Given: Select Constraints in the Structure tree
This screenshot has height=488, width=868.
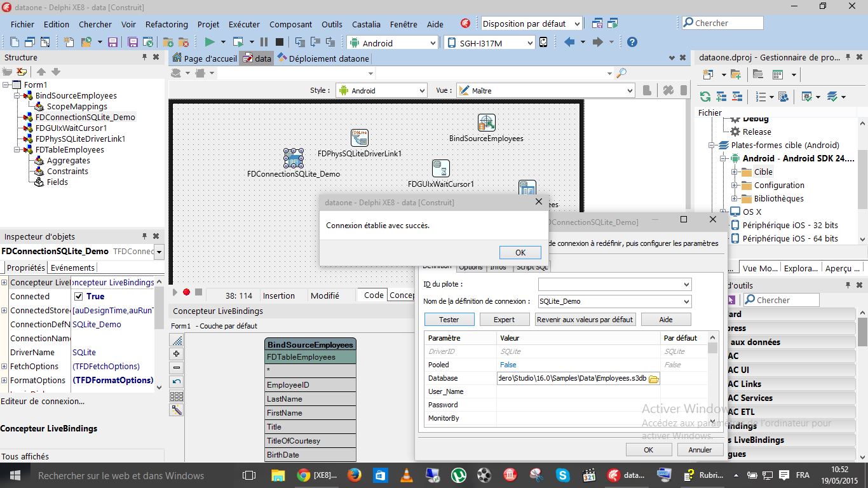Looking at the screenshot, I should pos(67,171).
